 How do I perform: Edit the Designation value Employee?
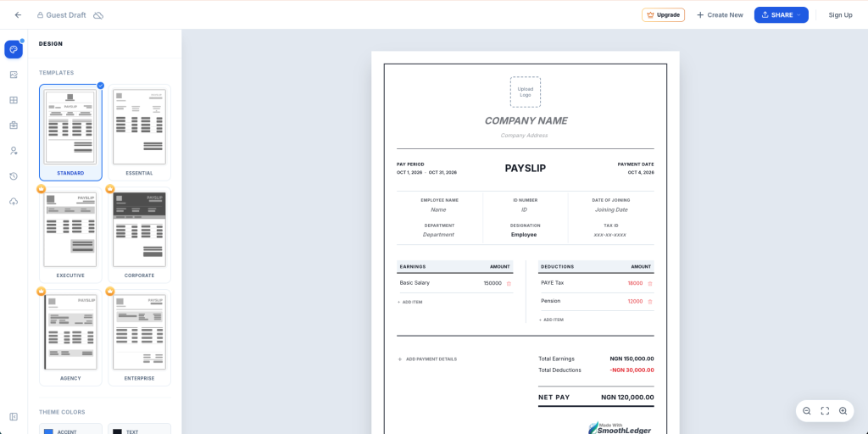(x=524, y=235)
